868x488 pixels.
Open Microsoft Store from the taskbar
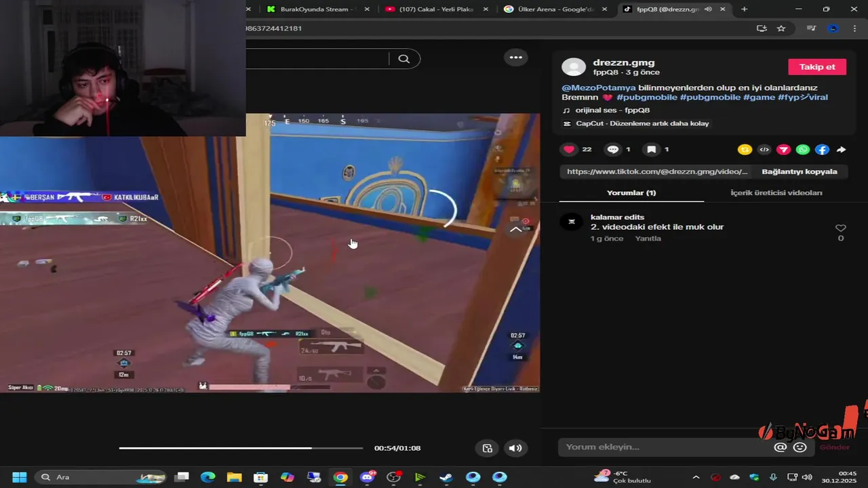click(260, 477)
